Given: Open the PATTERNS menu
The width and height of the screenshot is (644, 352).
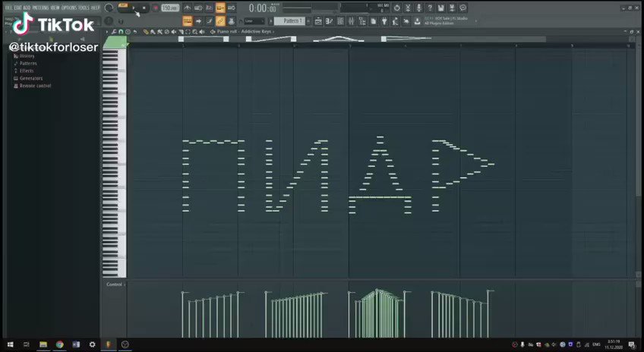Looking at the screenshot, I should (41, 8).
